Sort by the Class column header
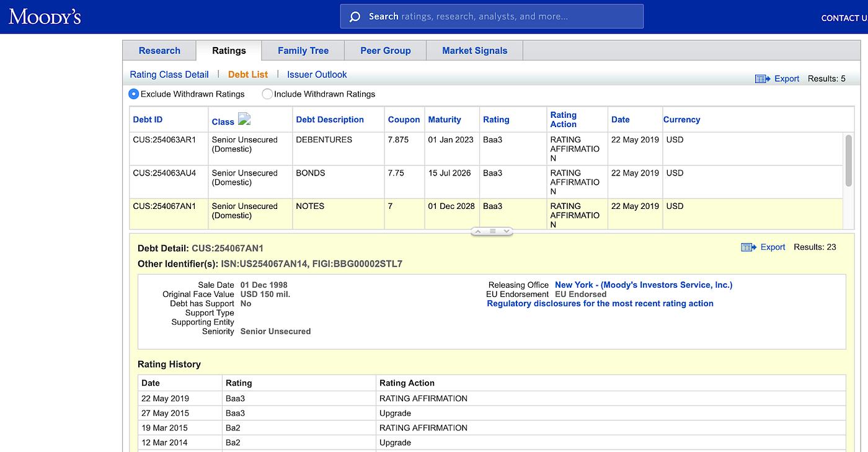The width and height of the screenshot is (868, 452). [223, 122]
